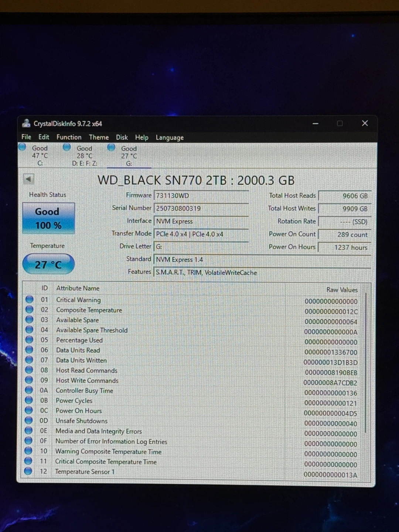This screenshot has width=399, height=532.
Task: Click Total Host Reads value 9606 GB
Action: 345,196
